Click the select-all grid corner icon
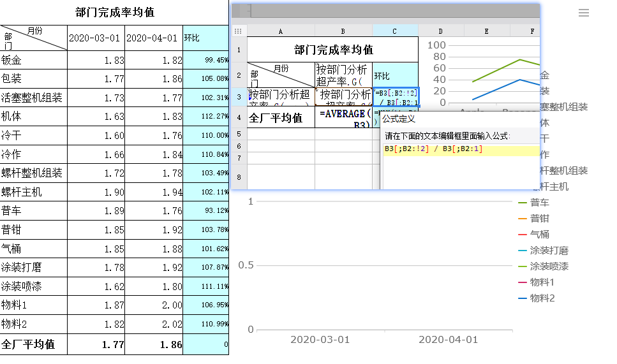Viewport: 617px width, 364px height. point(238,31)
